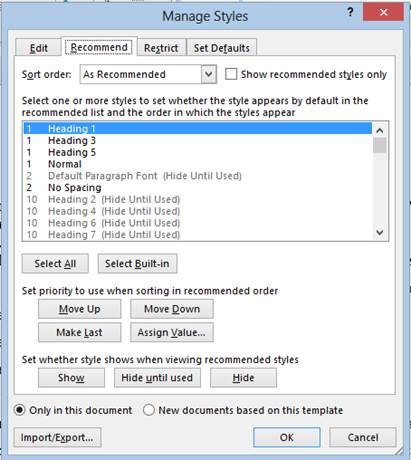Open Assign Value dialog
Screen dimensions: 411x460
[172, 332]
